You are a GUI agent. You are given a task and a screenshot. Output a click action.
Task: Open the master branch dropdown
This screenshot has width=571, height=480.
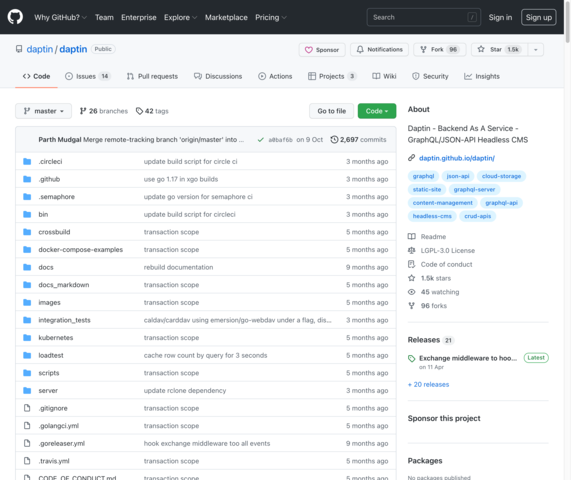coord(43,111)
